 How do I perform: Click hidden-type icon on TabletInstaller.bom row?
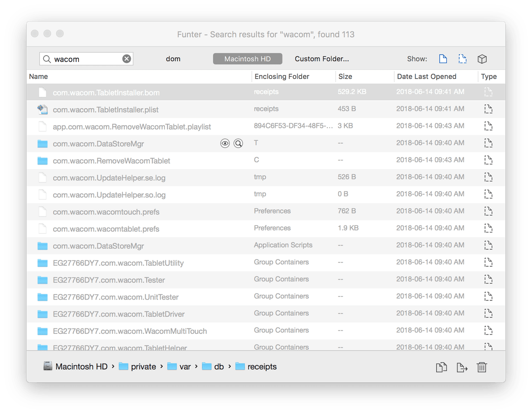[488, 92]
